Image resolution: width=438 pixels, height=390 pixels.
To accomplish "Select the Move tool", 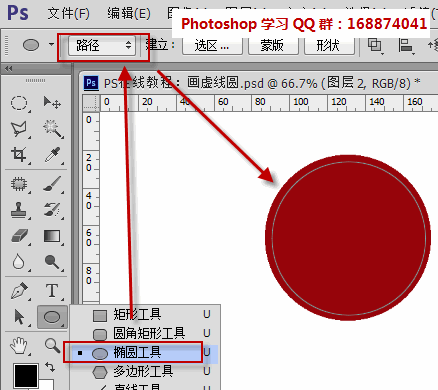I will 52,102.
